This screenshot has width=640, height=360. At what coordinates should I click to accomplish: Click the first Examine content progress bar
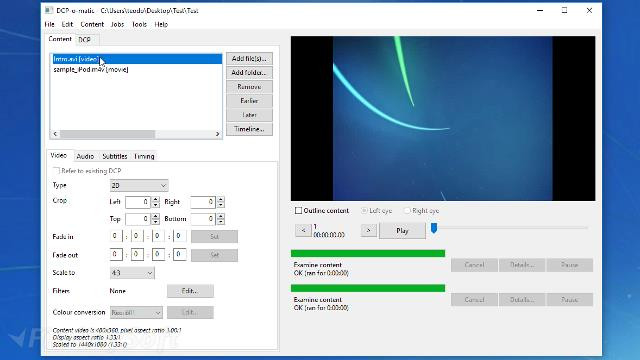[368, 253]
